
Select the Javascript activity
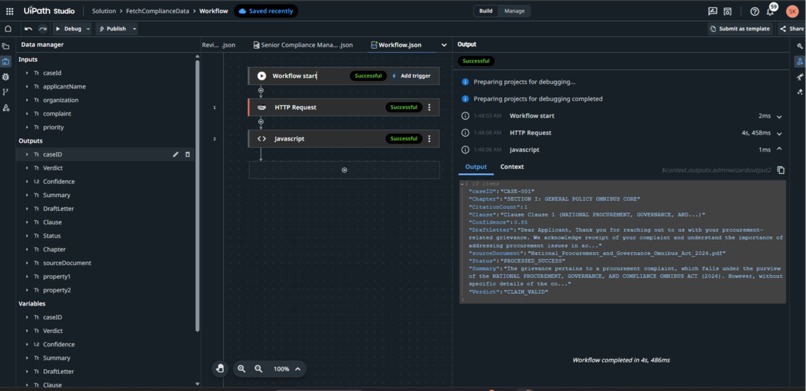coord(344,139)
